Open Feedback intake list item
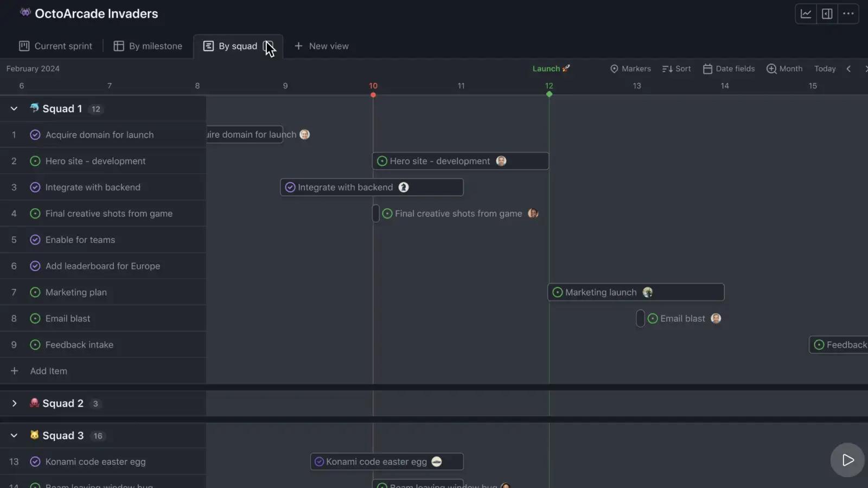This screenshot has height=488, width=868. pos(79,345)
